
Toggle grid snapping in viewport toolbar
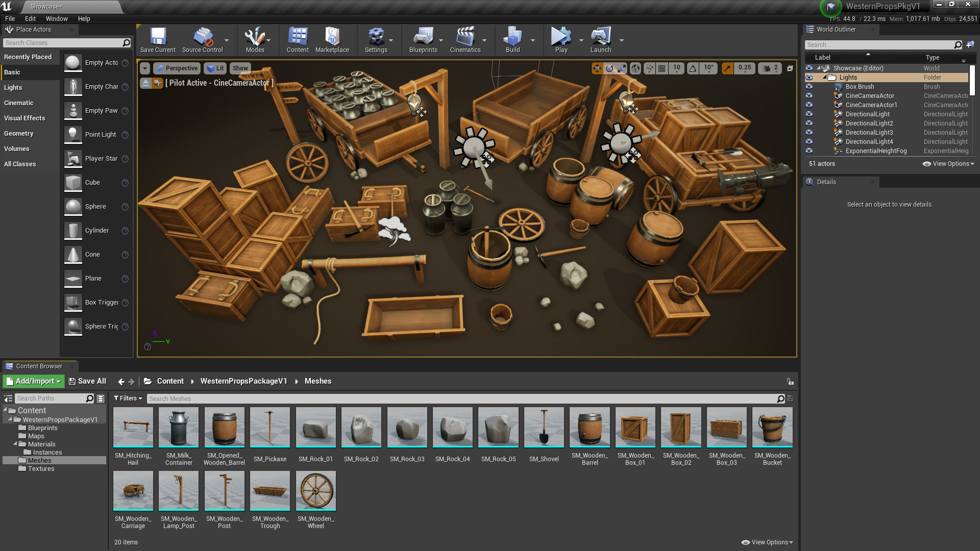pos(662,68)
